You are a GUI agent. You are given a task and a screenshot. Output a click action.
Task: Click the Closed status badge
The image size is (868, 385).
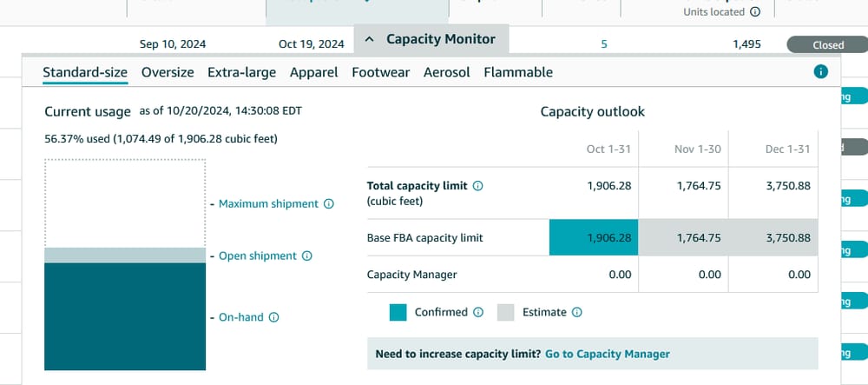point(828,45)
